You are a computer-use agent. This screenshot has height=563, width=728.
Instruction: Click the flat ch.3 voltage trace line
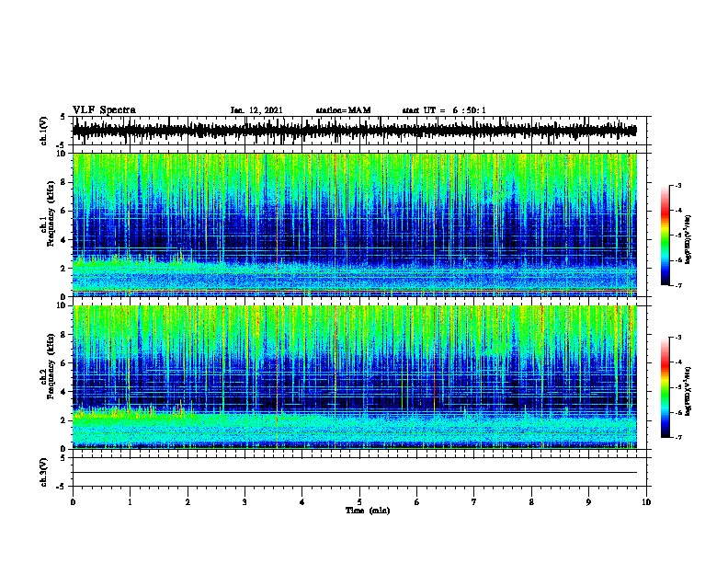click(355, 473)
